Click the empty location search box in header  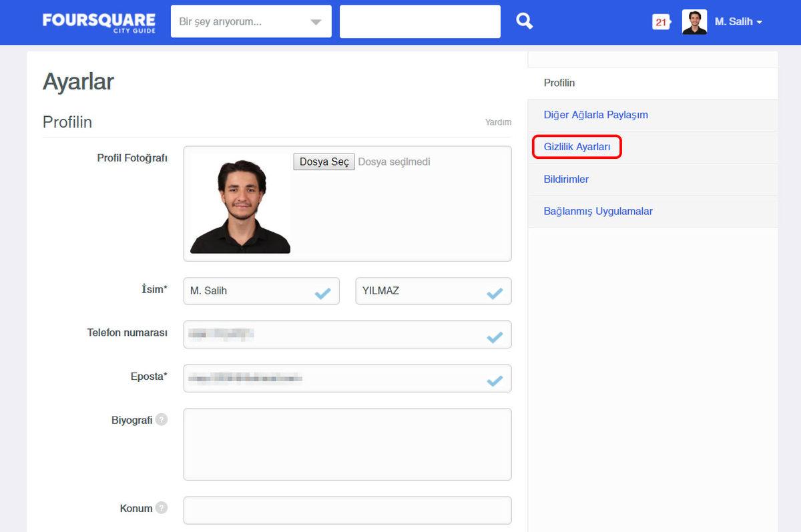[420, 22]
